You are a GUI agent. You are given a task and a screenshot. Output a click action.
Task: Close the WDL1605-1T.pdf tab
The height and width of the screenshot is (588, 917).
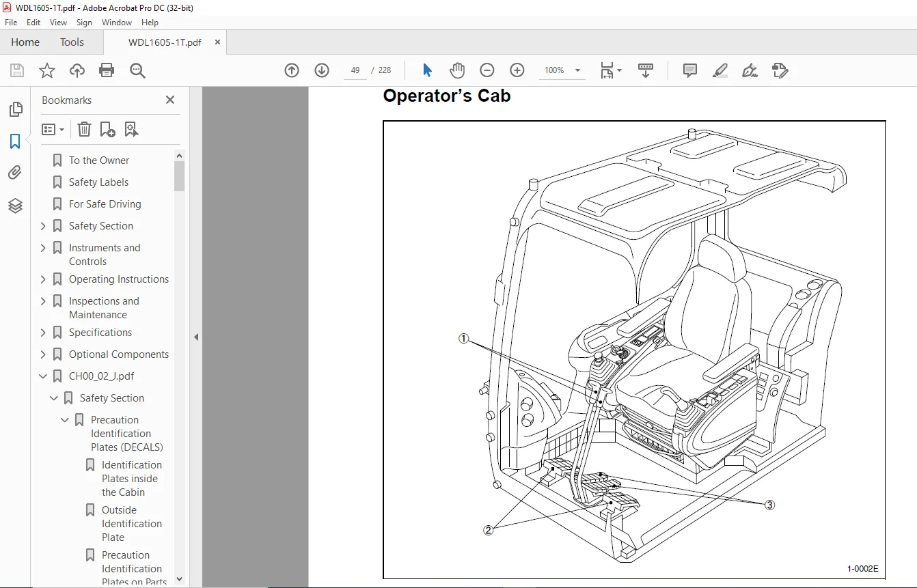coord(217,42)
